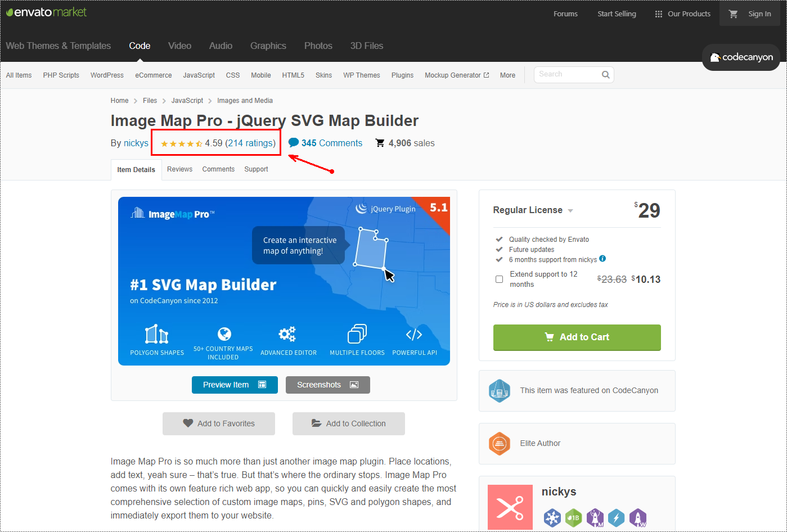Click the Preview Item button
787x532 pixels.
pyautogui.click(x=235, y=385)
